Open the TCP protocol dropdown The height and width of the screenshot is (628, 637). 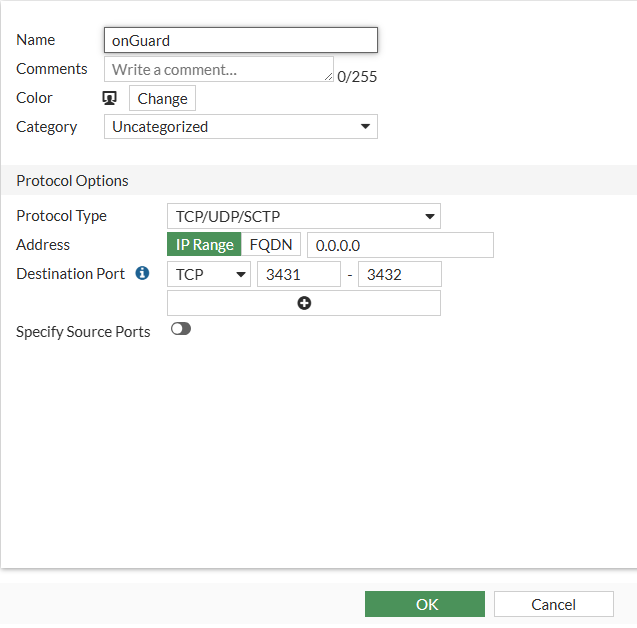(209, 274)
